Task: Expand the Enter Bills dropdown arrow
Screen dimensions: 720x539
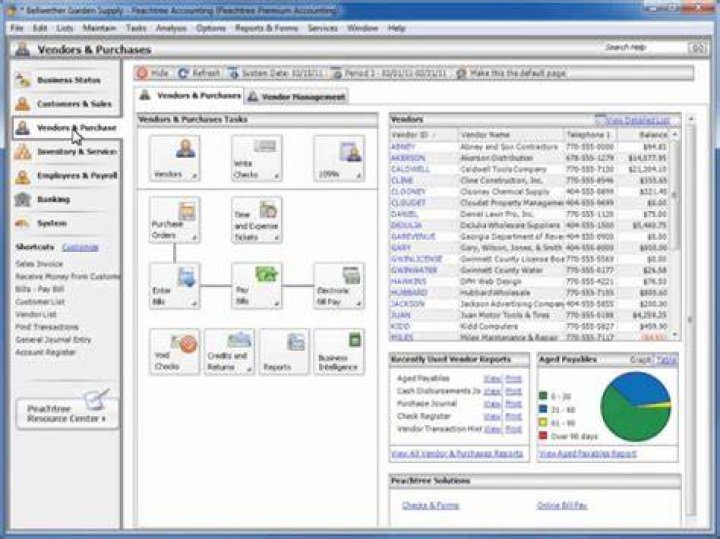Action: pos(194,303)
